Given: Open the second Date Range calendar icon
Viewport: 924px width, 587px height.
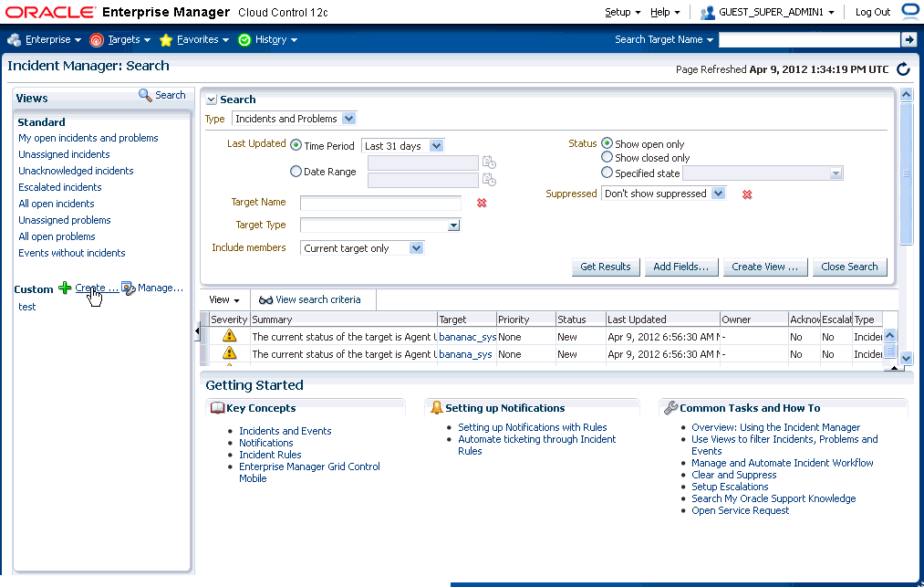Looking at the screenshot, I should [489, 179].
